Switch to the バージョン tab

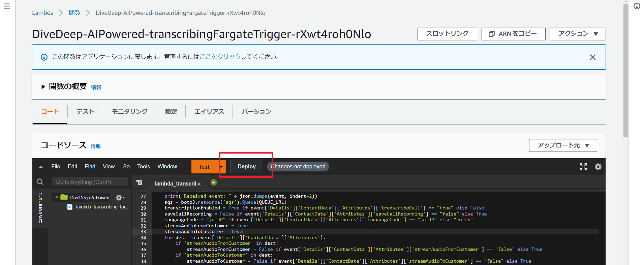pyautogui.click(x=256, y=111)
